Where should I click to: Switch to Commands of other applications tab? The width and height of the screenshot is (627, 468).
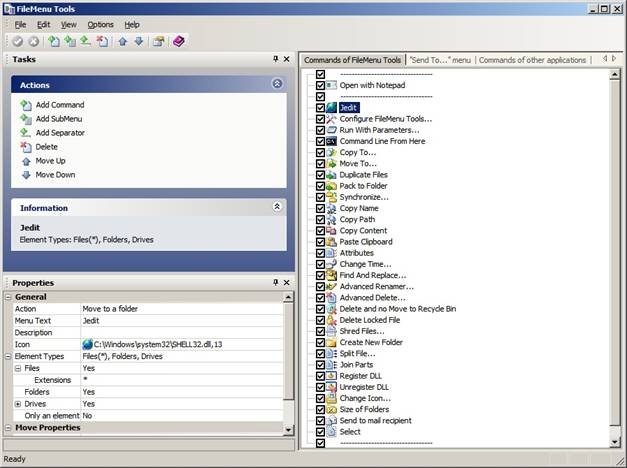point(532,60)
